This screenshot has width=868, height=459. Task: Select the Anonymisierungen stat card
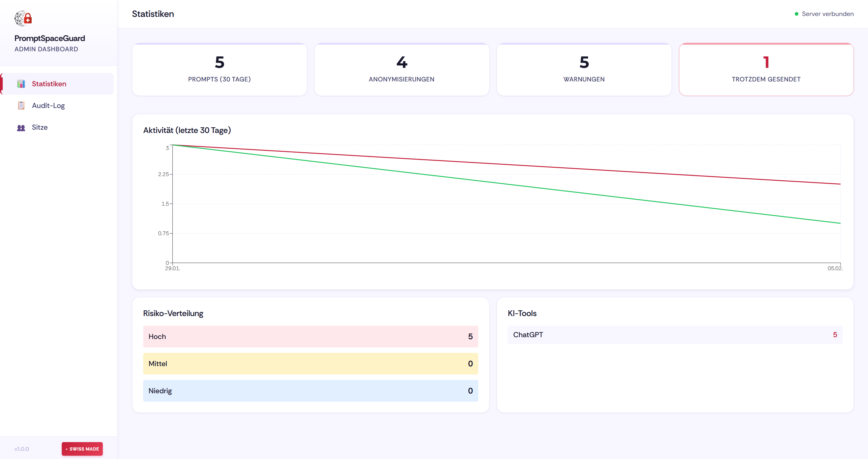(x=401, y=70)
